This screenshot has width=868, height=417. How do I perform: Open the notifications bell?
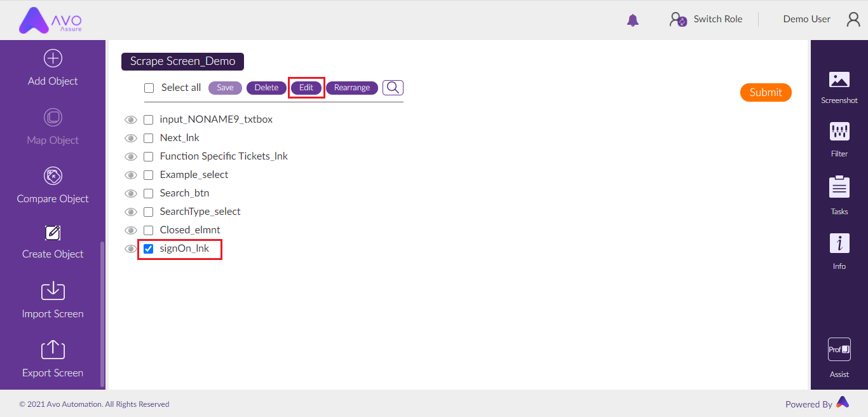pyautogui.click(x=633, y=20)
